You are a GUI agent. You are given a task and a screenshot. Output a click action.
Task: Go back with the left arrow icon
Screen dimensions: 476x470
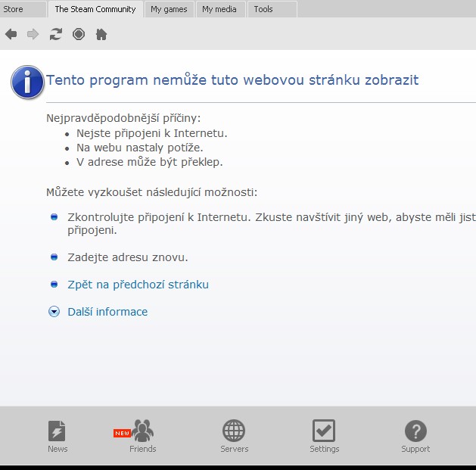coord(11,34)
